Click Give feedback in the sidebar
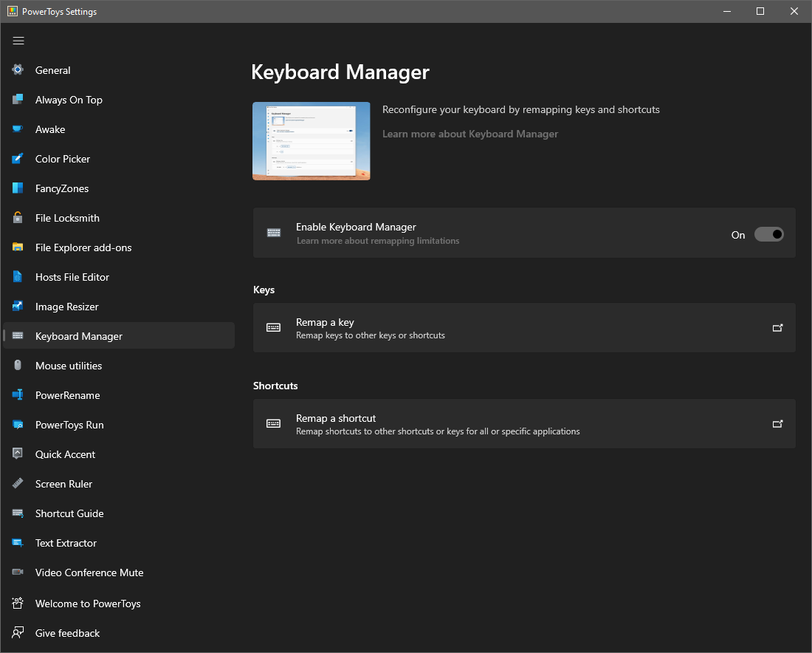Viewport: 812px width, 653px height. [x=119, y=633]
